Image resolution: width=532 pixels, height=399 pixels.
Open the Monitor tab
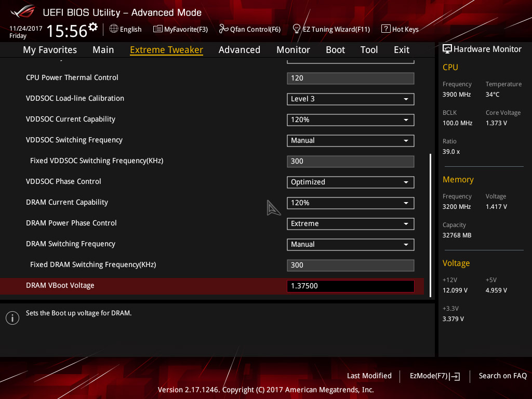click(293, 50)
